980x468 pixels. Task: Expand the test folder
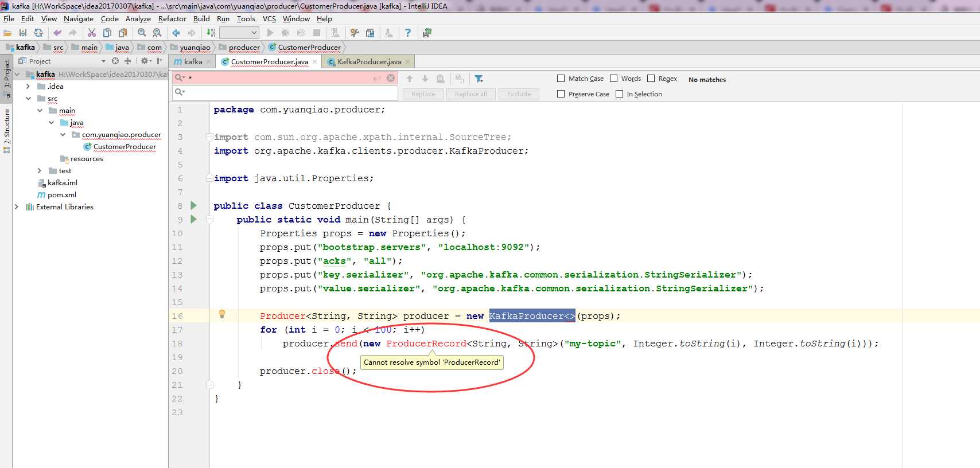coord(40,171)
